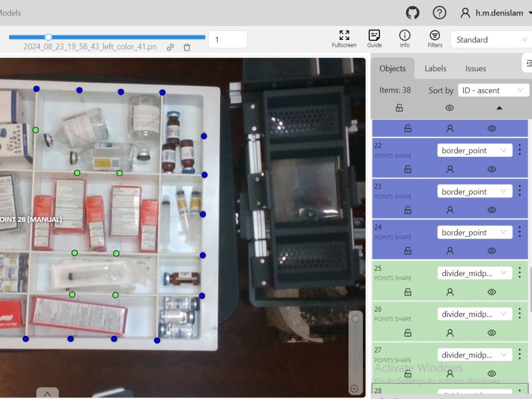Hide object 26 with its eye icon
Screen dimensions: 532x399
pos(492,332)
